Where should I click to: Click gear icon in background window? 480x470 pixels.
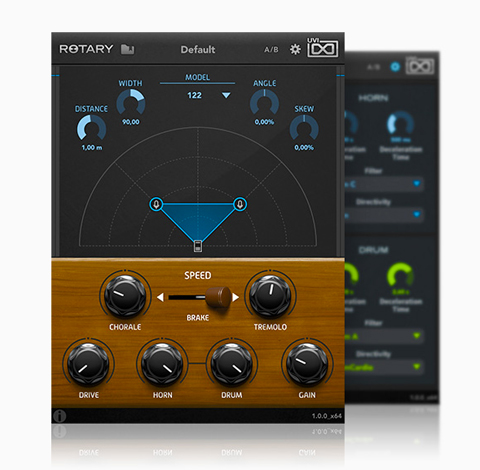click(395, 67)
